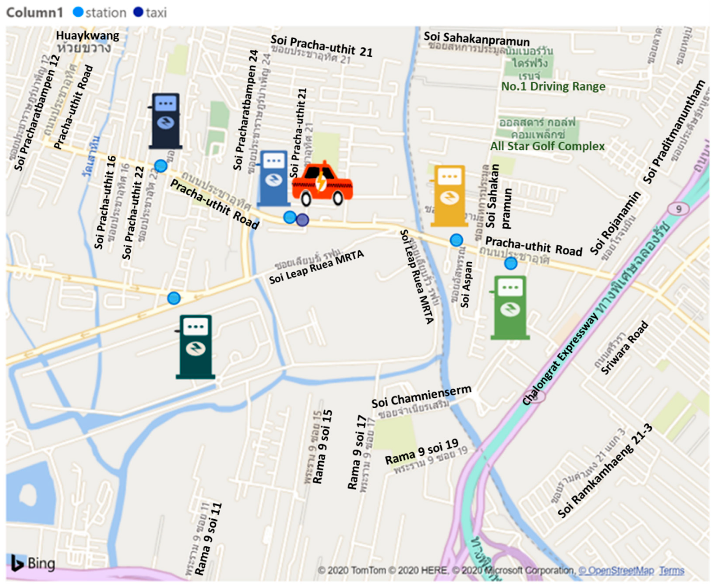Open the Terms link
This screenshot has height=588, width=715.
671,571
